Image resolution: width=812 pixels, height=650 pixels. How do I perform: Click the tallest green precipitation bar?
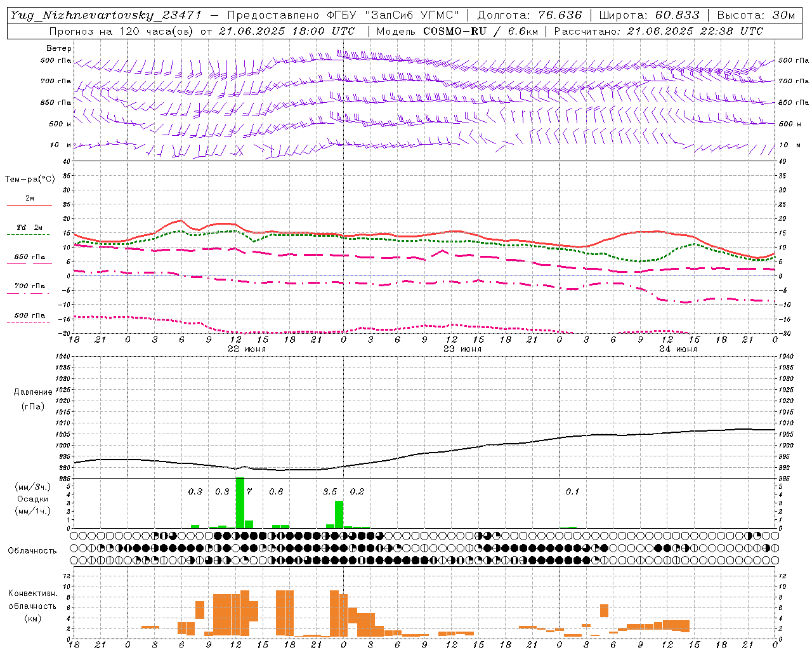click(240, 503)
